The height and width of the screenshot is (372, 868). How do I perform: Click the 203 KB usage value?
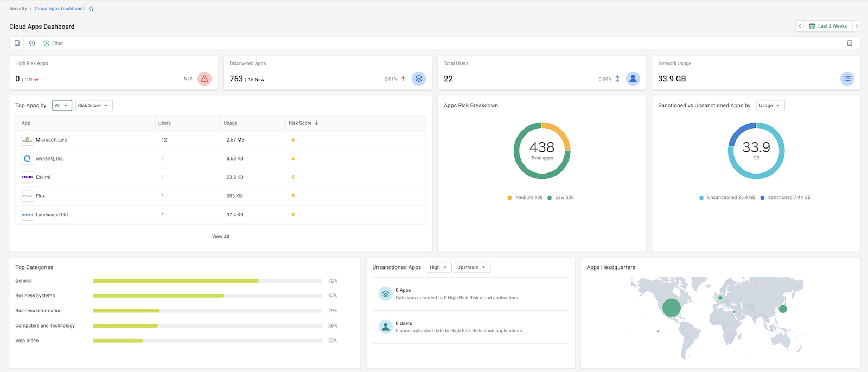click(234, 196)
